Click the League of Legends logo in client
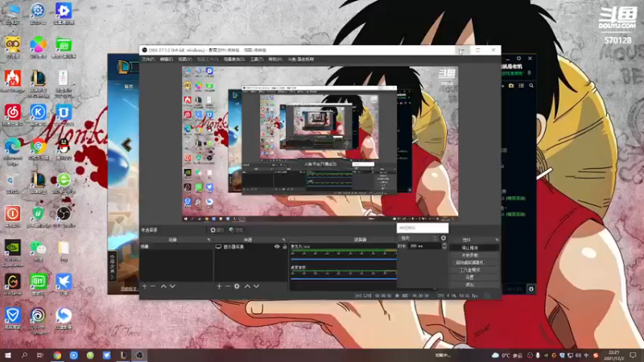Viewport: 644px width, 362px height. (x=123, y=67)
